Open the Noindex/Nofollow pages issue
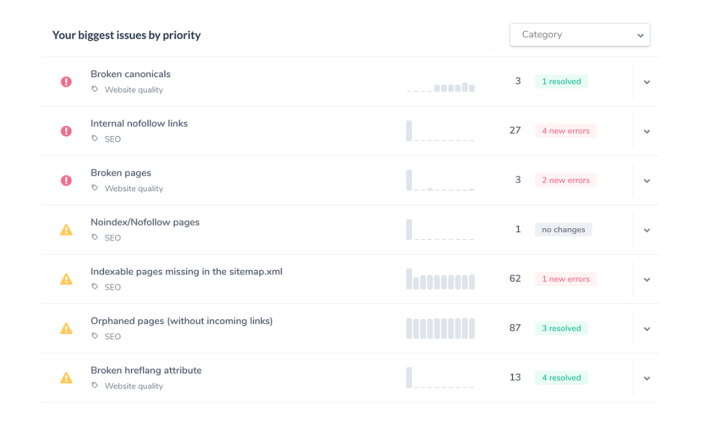Image resolution: width=709 pixels, height=440 pixels. pos(145,222)
